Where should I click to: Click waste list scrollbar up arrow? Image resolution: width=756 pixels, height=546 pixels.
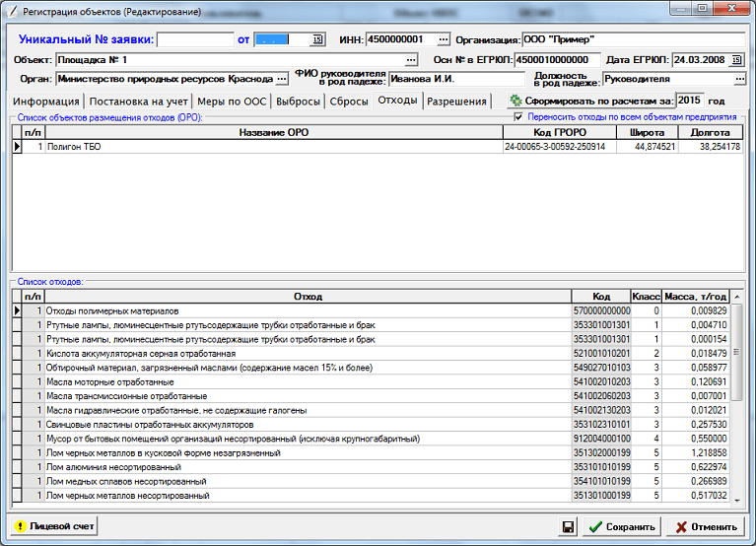[736, 298]
